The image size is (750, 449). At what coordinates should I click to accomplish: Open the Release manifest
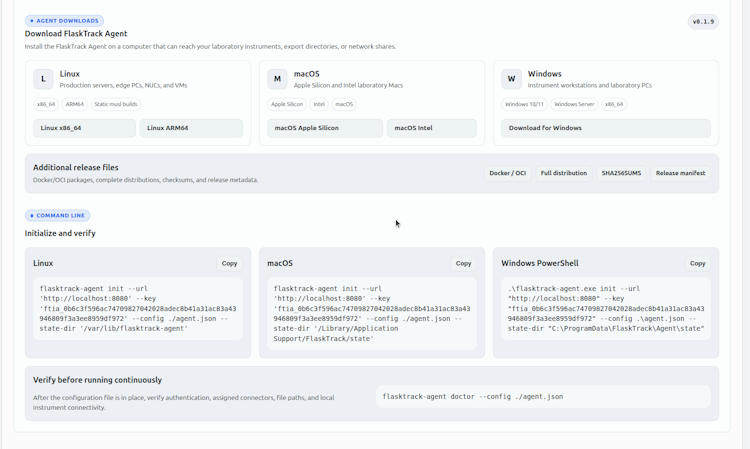[x=681, y=173]
